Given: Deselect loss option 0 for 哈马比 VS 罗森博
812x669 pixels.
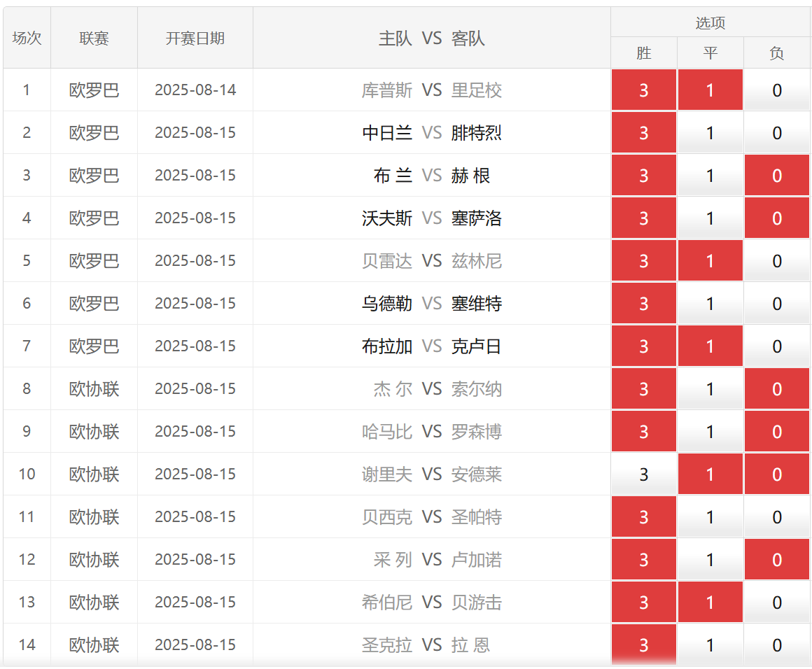Looking at the screenshot, I should pos(777,431).
